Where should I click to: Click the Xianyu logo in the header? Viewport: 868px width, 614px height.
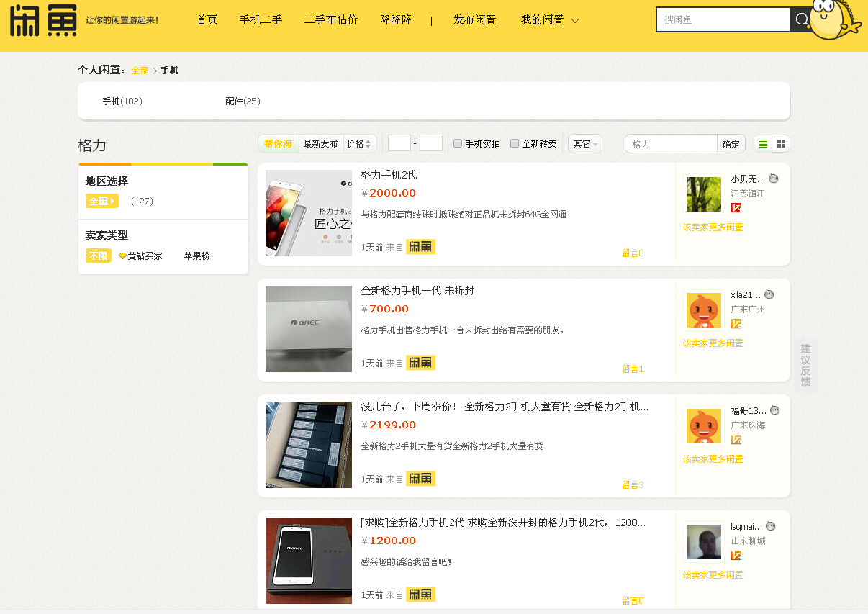(43, 20)
